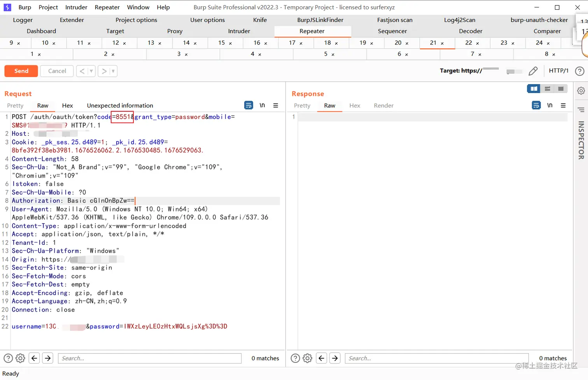Switch to the Decoder tool tab
The height and width of the screenshot is (380, 588).
point(471,31)
